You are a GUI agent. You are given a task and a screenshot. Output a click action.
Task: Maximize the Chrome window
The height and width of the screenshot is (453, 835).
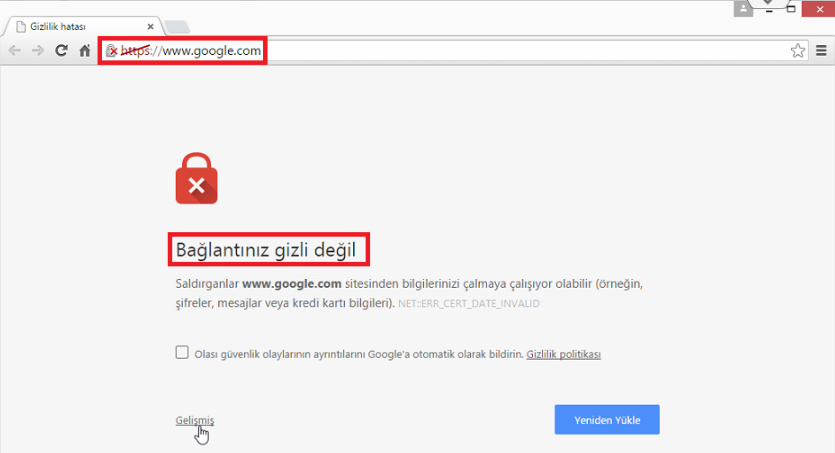coord(791,7)
